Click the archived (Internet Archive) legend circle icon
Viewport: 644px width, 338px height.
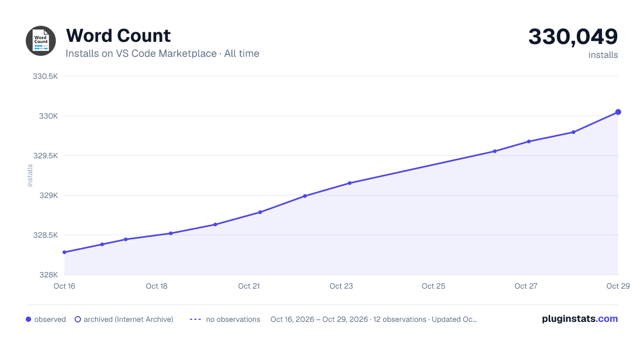point(77,319)
